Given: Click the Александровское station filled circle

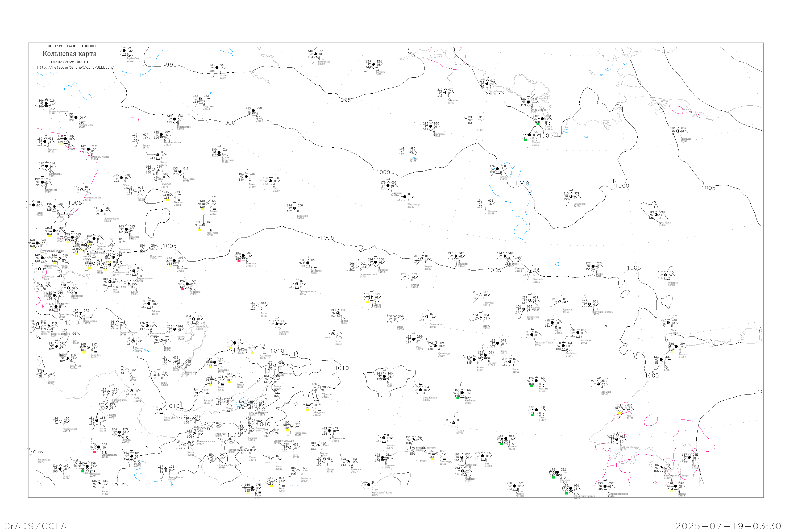Looking at the screenshot, I should [x=47, y=103].
